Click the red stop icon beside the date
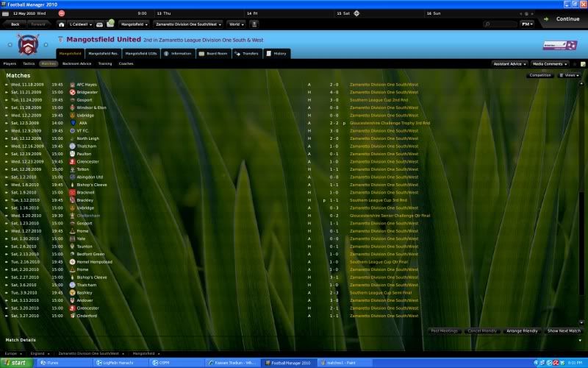The width and height of the screenshot is (588, 368). tap(60, 13)
